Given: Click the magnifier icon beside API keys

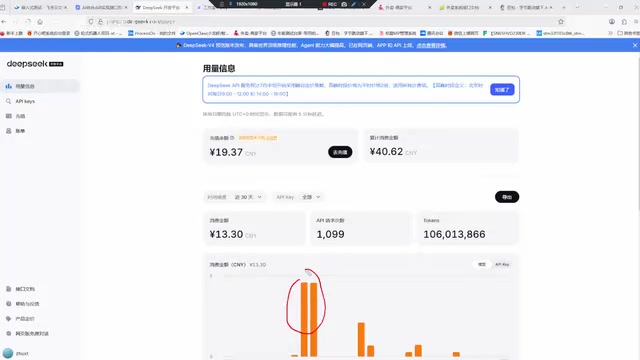Looking at the screenshot, I should pyautogui.click(x=9, y=101).
